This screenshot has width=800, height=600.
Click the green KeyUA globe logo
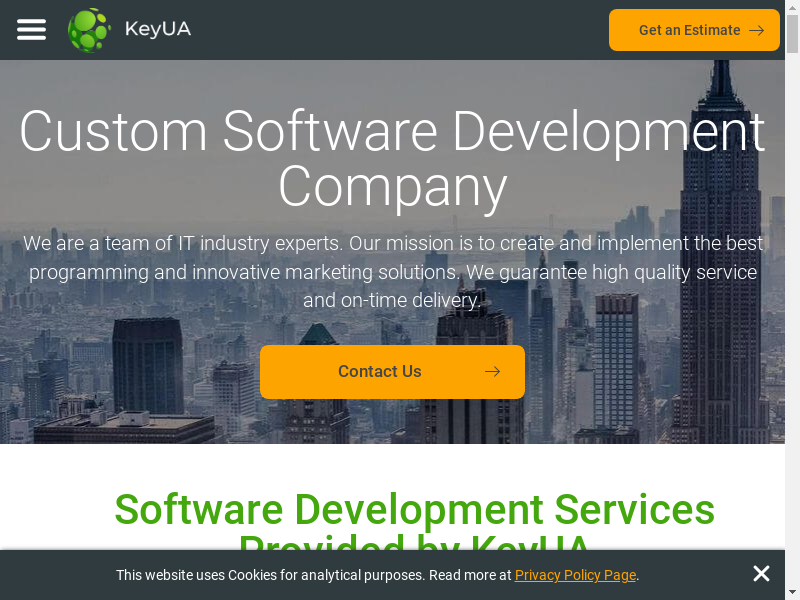(89, 30)
